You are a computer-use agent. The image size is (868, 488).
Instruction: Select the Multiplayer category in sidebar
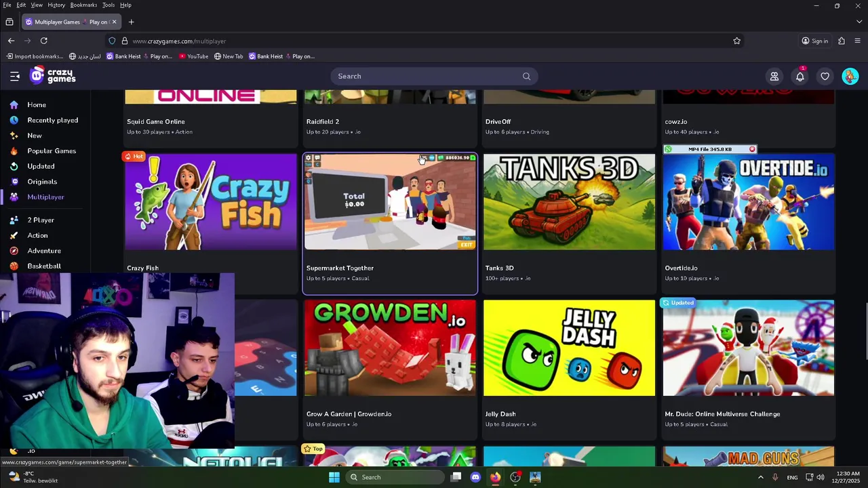[x=45, y=197]
